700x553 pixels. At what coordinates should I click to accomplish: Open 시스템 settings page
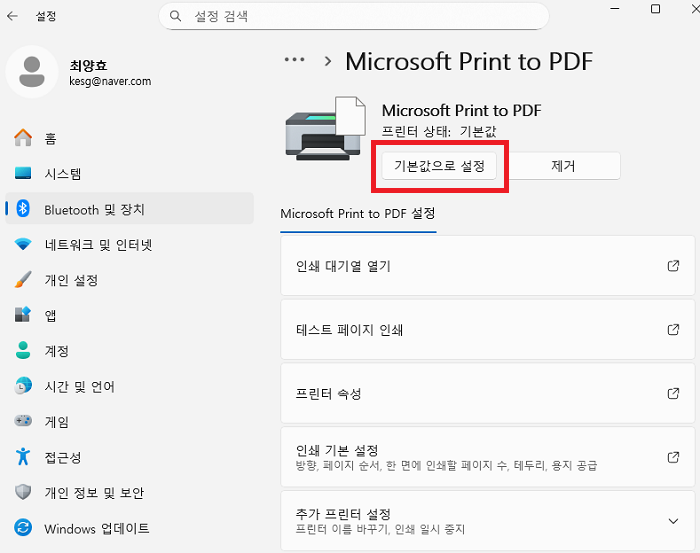point(129,173)
